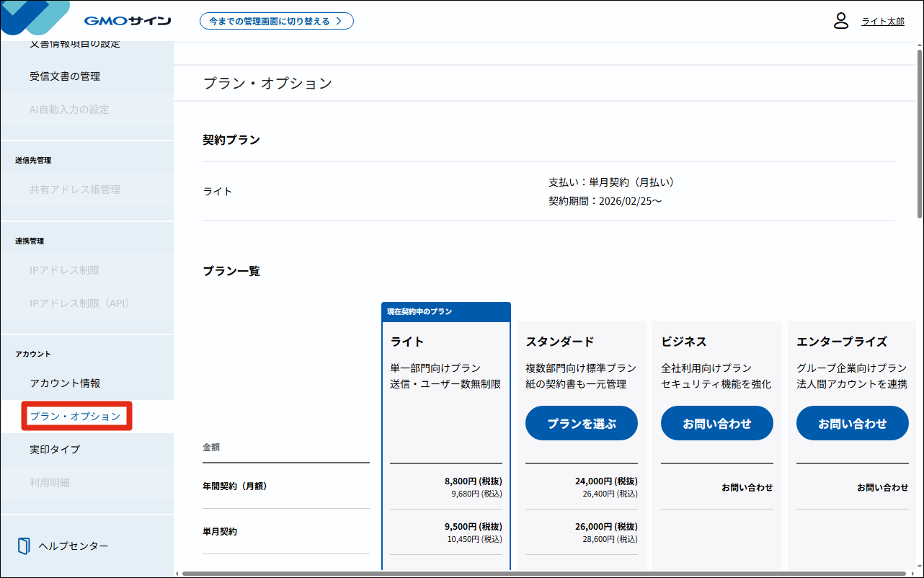This screenshot has height=578, width=924.
Task: Click the エンタープライズ plan card title
Action: click(x=842, y=342)
